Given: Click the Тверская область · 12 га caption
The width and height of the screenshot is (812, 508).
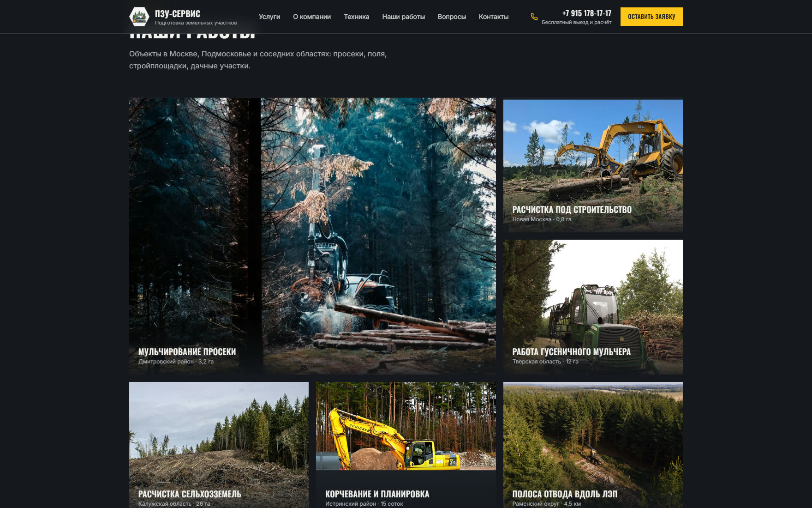Looking at the screenshot, I should pos(545,362).
